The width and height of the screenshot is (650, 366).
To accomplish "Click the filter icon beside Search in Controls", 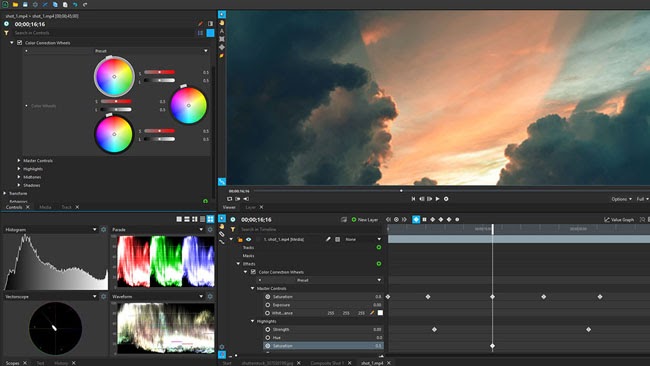I will [x=6, y=33].
